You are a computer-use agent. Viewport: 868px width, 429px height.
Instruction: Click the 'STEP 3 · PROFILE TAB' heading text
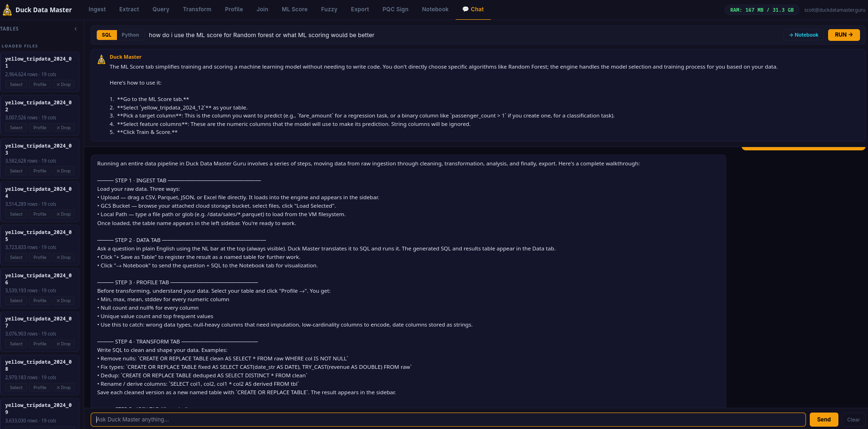142,283
